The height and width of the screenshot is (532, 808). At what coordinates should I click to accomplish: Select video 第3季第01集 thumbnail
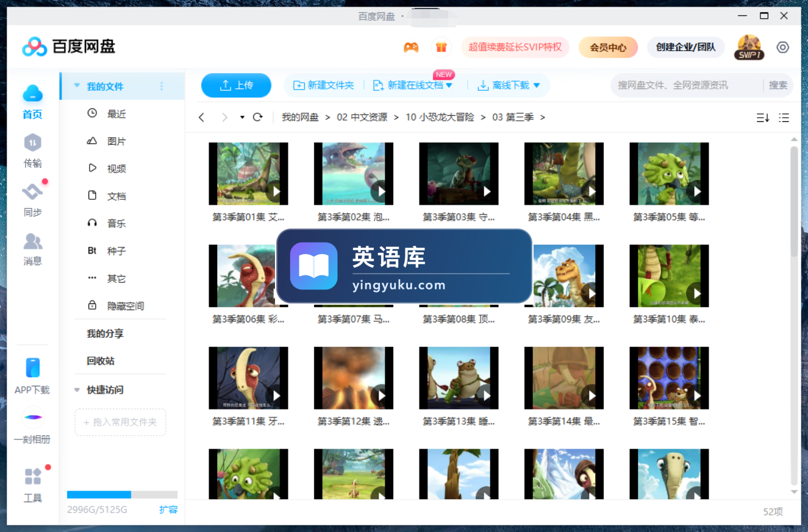[248, 174]
